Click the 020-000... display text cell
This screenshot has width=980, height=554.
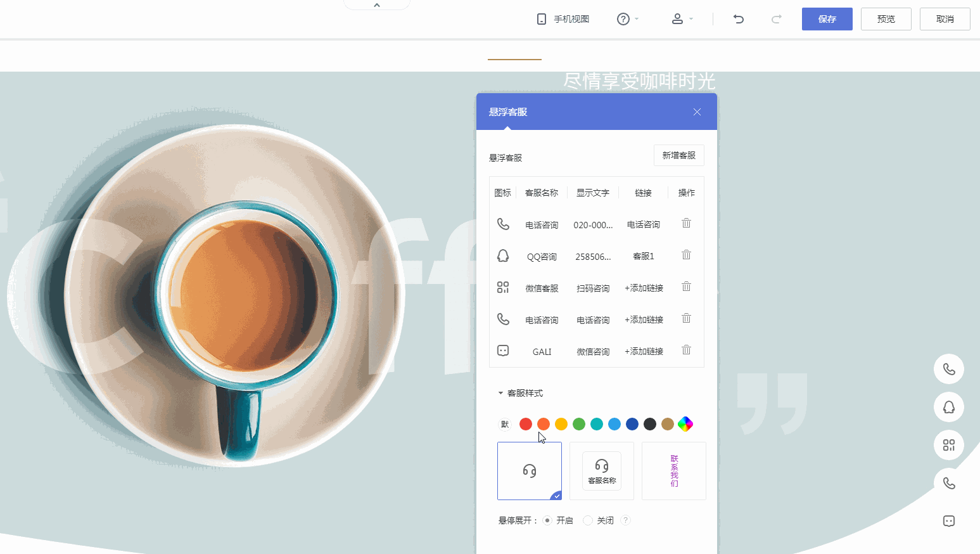(x=593, y=225)
